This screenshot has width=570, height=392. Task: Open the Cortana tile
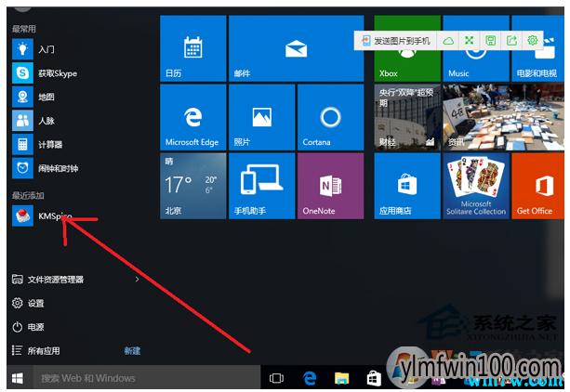pyautogui.click(x=330, y=117)
